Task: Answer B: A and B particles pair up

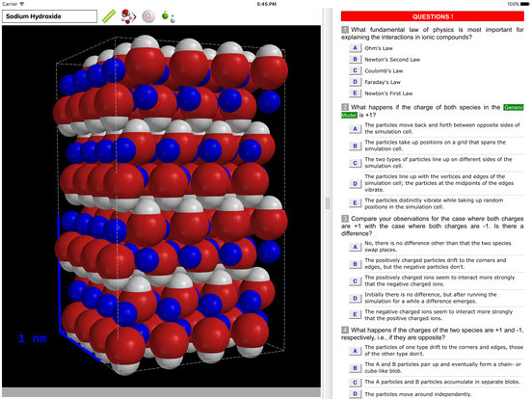Action: tap(355, 368)
